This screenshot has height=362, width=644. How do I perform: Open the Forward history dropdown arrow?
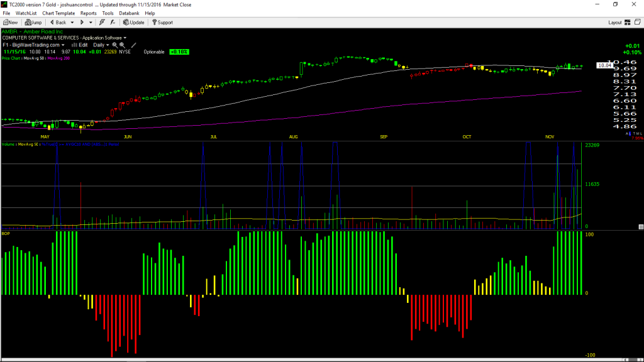click(x=91, y=23)
